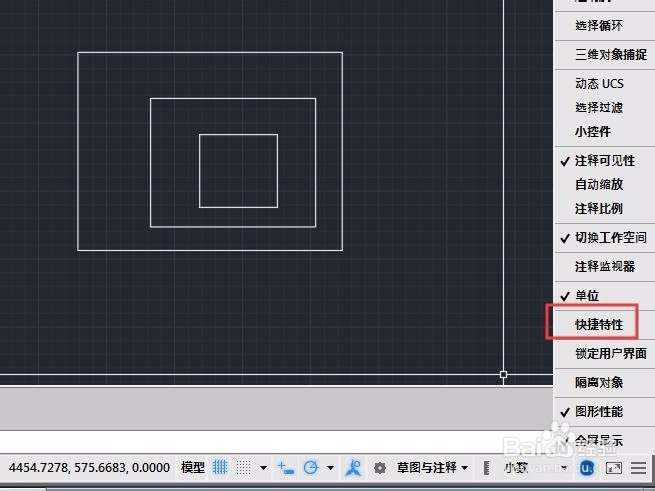This screenshot has width=655, height=491.
Task: Uncheck 图形性能 in the menu
Action: (604, 412)
